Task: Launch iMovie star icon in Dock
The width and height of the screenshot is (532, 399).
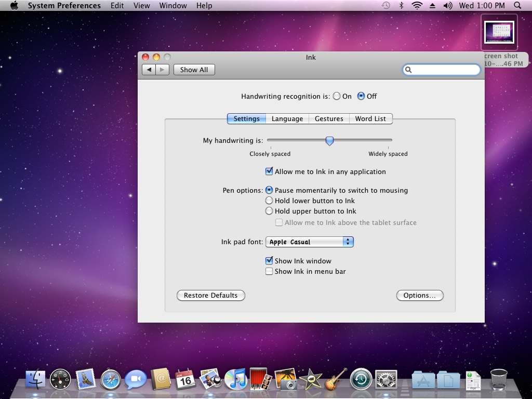Action: (311, 379)
